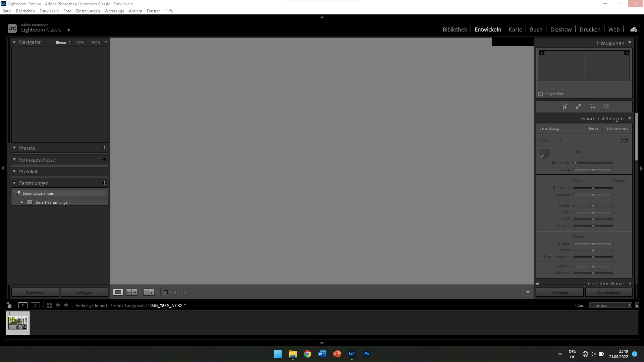Click the Kopieren button
The height and width of the screenshot is (362, 644).
click(x=35, y=292)
